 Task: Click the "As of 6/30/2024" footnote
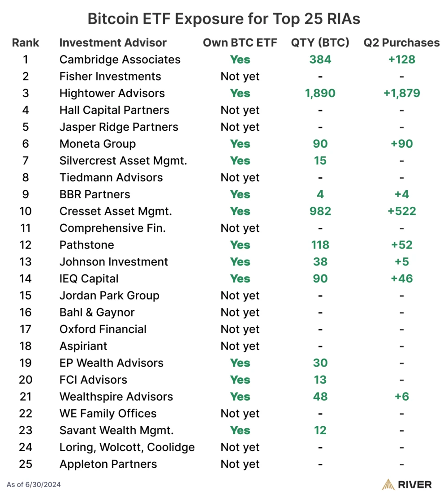(x=34, y=484)
